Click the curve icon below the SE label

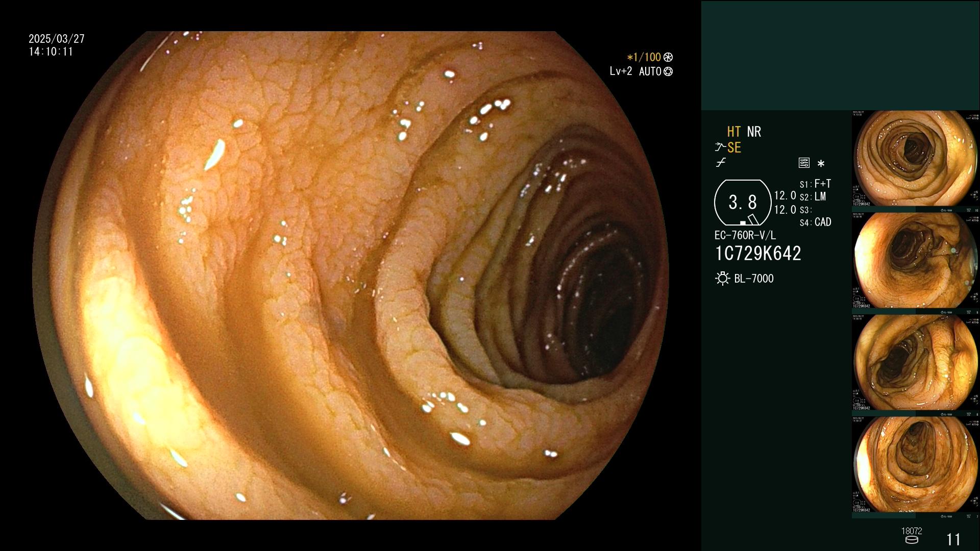721,163
